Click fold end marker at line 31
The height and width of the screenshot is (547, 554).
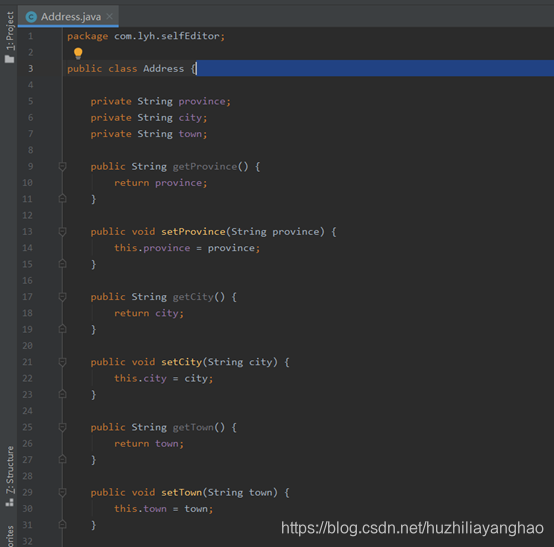click(x=62, y=525)
